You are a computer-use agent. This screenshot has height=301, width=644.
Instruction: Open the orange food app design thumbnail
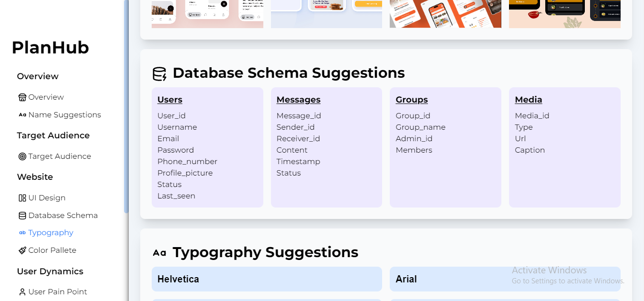coord(446,14)
